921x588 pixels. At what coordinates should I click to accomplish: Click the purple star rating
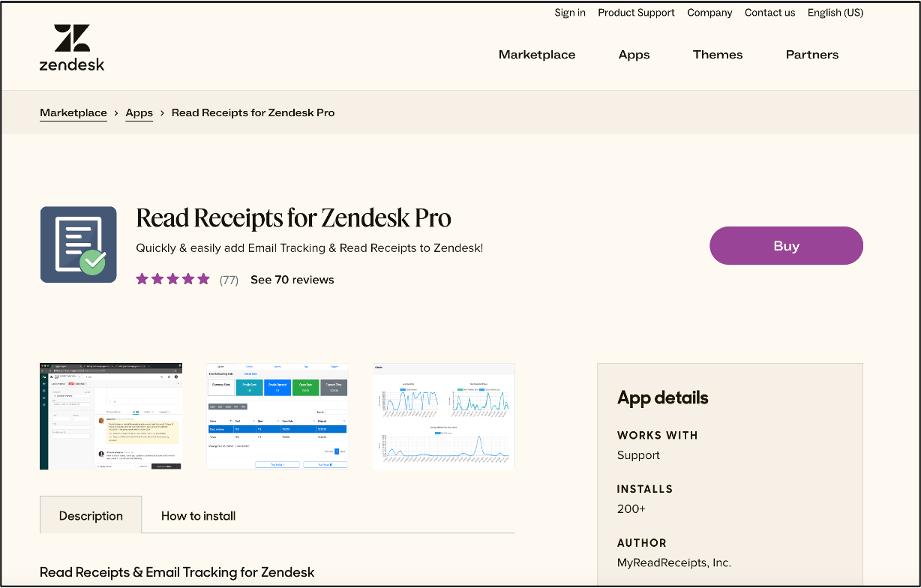point(172,279)
